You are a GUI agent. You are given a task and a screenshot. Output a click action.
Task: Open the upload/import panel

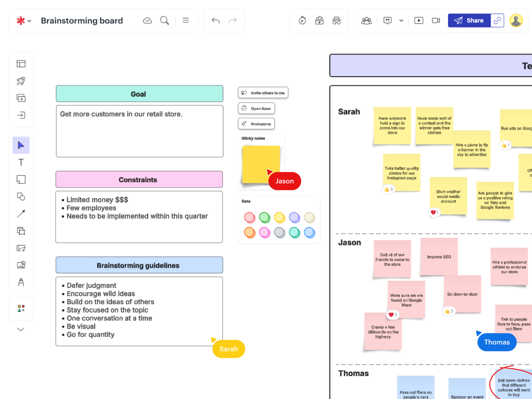[x=21, y=115]
